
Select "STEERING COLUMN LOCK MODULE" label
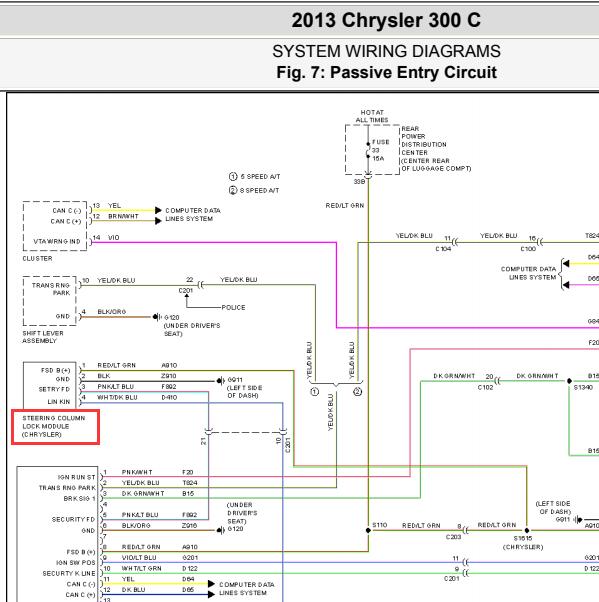(54, 426)
